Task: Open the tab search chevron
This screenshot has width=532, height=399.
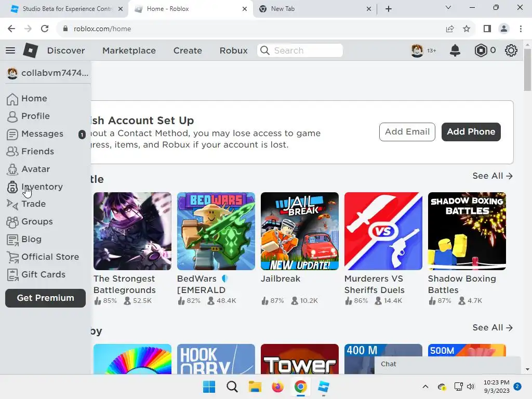Action: pos(448,7)
